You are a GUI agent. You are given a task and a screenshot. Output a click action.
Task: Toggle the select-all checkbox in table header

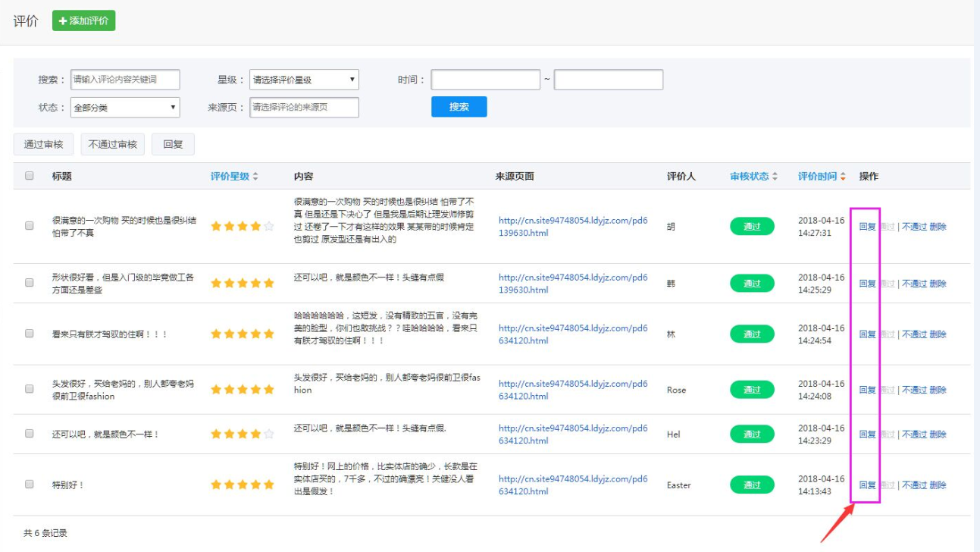pyautogui.click(x=30, y=176)
